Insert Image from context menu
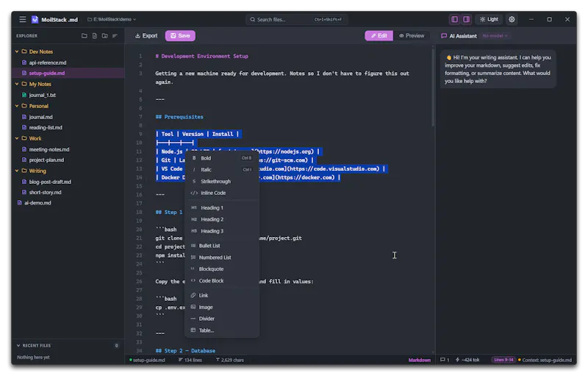Screen dimensions: 588x376 point(222,307)
